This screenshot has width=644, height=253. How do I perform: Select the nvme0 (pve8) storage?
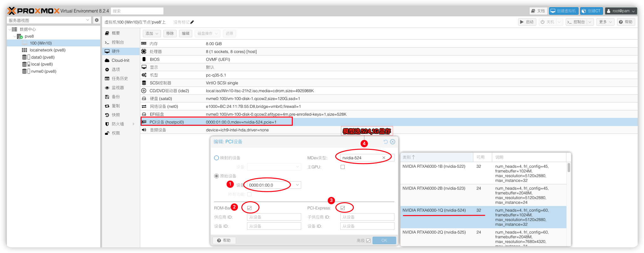pos(44,71)
